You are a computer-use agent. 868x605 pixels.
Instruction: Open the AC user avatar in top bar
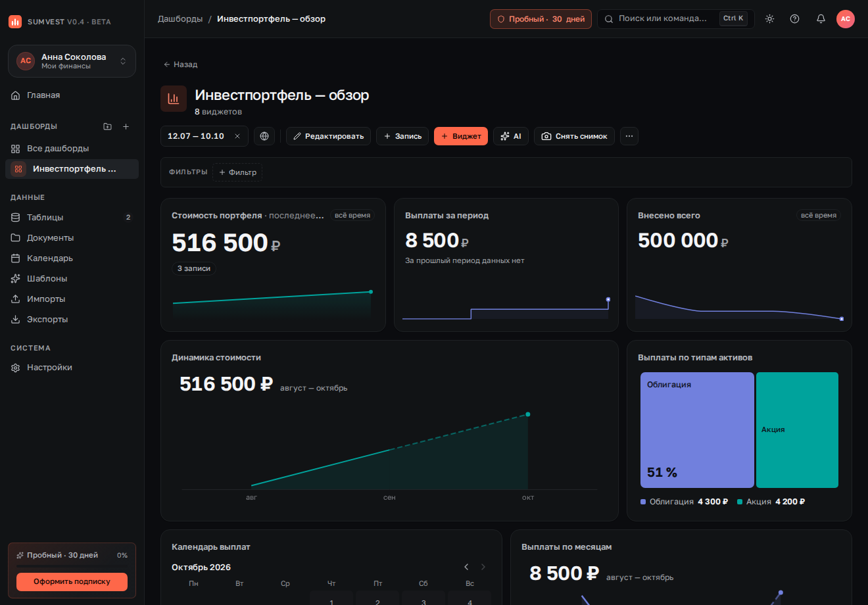(x=846, y=19)
